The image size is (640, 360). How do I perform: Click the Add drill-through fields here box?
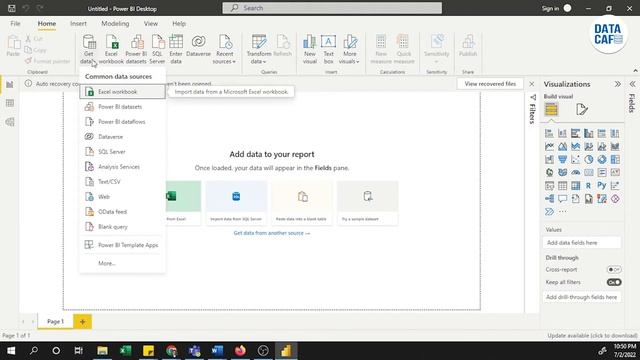coord(582,297)
